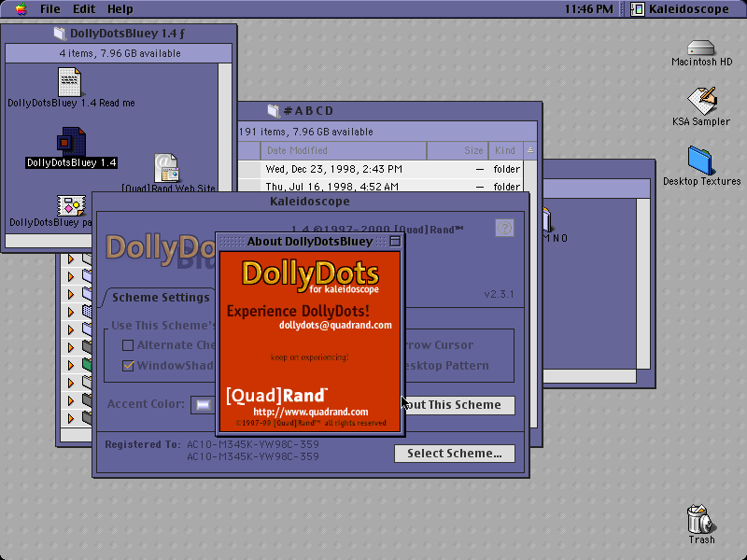
Task: Open the Accent Color popup
Action: pyautogui.click(x=203, y=404)
